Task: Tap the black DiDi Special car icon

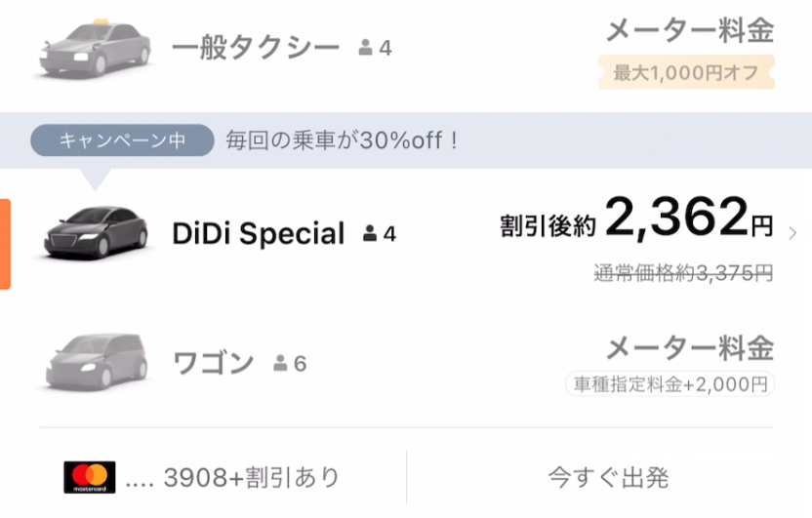Action: [x=95, y=232]
